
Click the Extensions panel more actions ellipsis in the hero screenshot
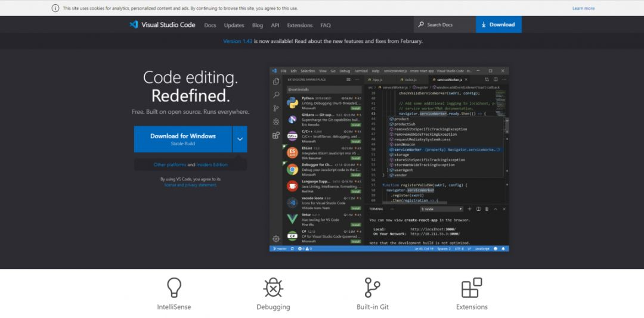[x=357, y=80]
